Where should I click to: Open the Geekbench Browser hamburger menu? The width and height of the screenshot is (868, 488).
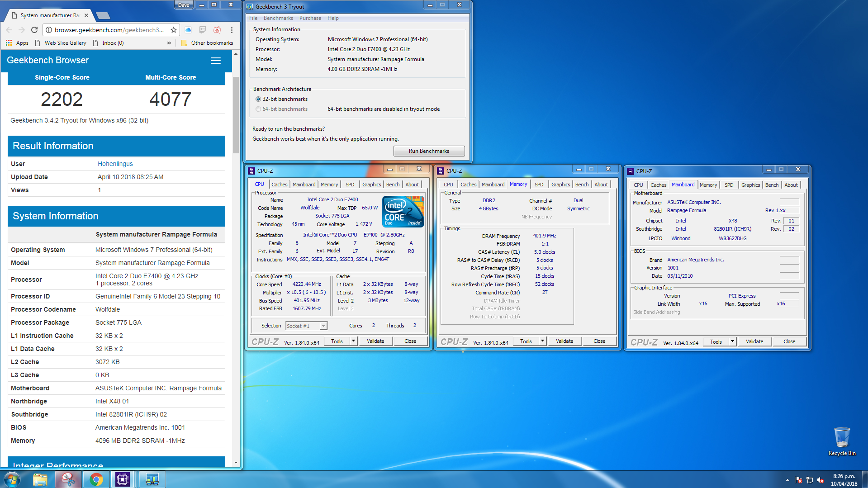coord(216,61)
